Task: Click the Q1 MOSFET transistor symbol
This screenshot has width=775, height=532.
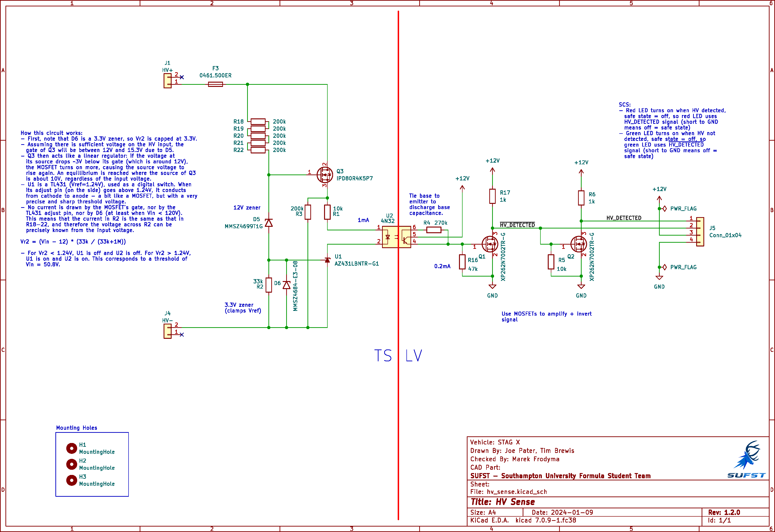Action: point(490,244)
